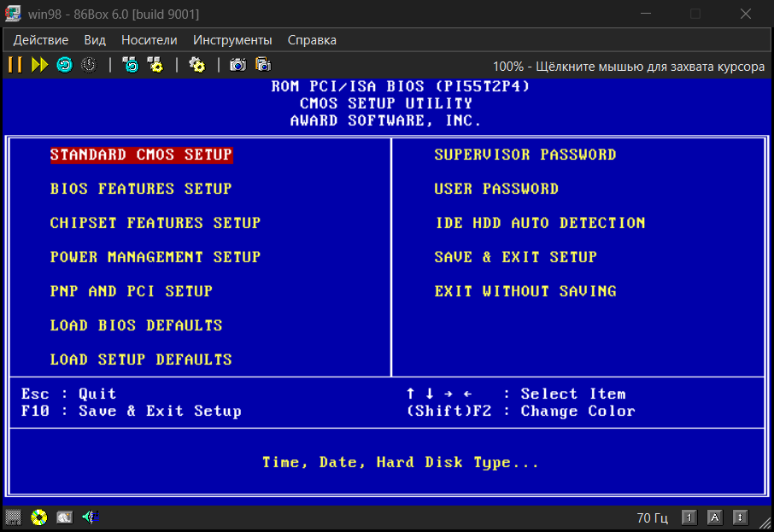This screenshot has height=532, width=774.
Task: Select BIOS FEATURES SETUP entry
Action: [141, 189]
